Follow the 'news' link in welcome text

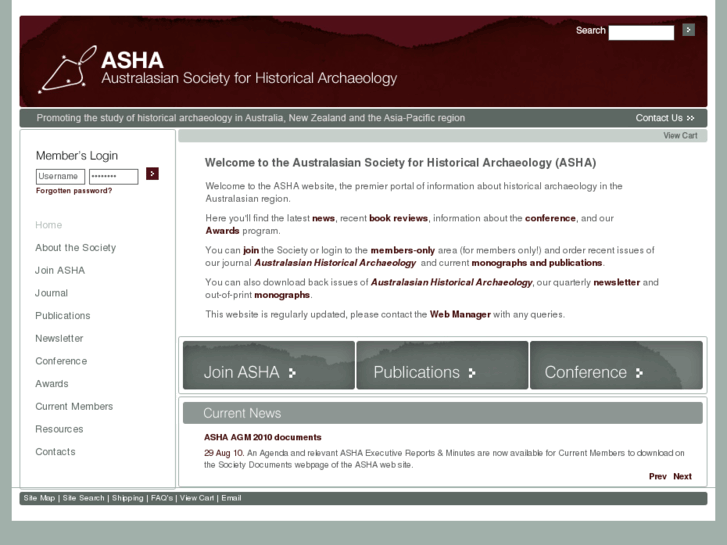323,218
